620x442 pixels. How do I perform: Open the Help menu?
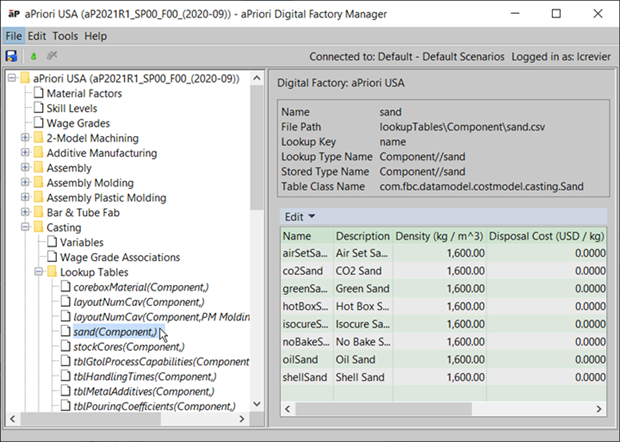95,36
